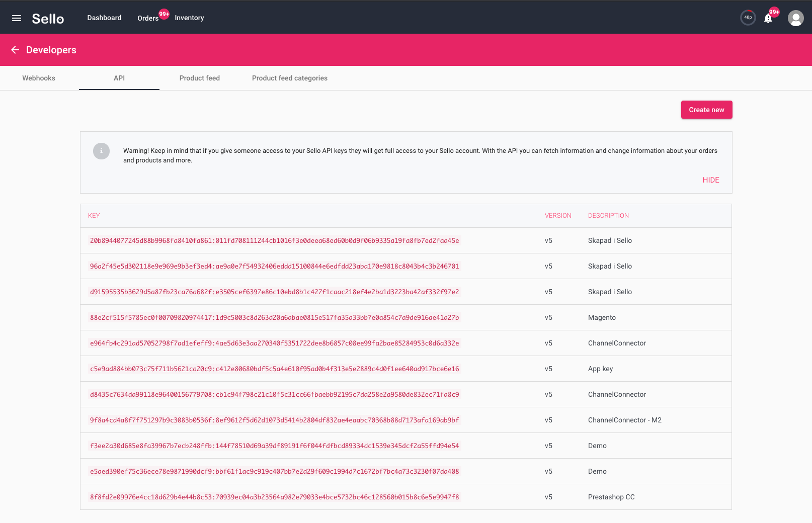Click the v5 version in the Magento row

(x=548, y=318)
